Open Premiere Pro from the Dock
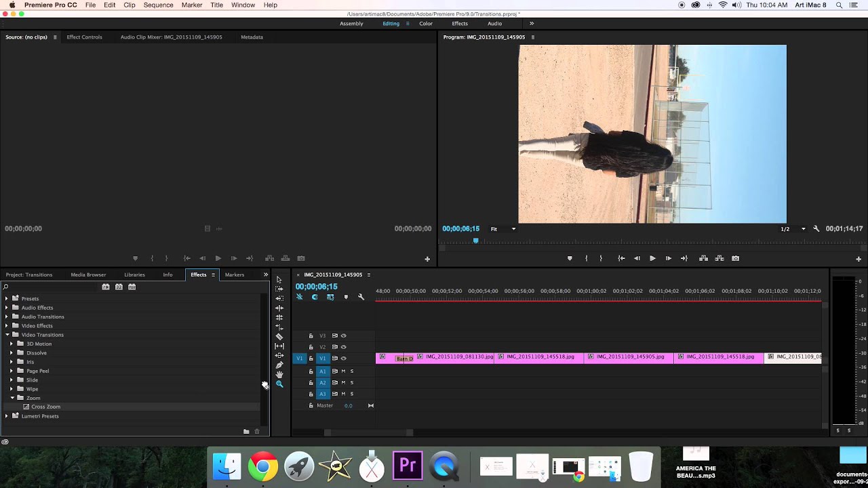Viewport: 868px width, 488px height. pyautogui.click(x=408, y=466)
